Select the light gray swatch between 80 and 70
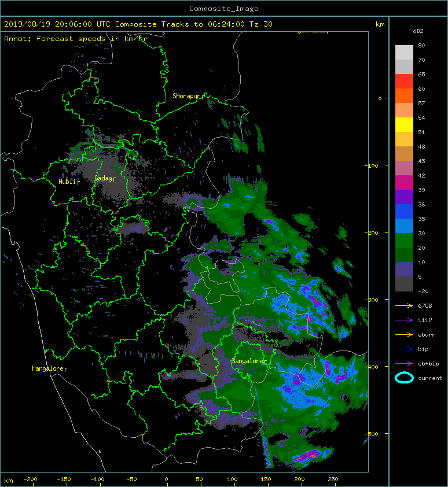 point(404,52)
